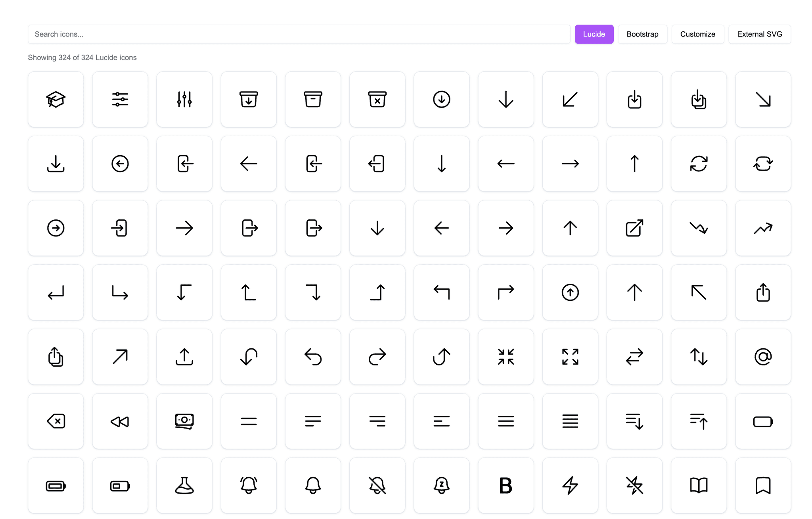Switch to the Bootstrap icon set

[642, 34]
